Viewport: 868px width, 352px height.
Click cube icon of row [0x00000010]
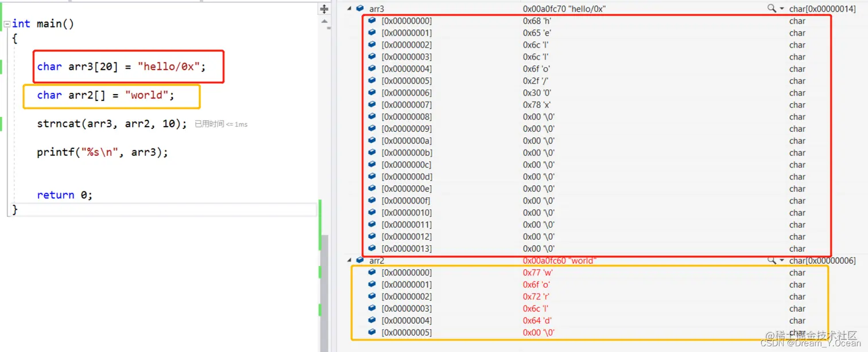372,213
